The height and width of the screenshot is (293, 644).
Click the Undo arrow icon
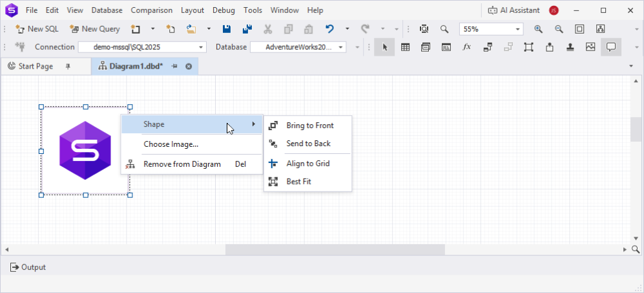click(x=329, y=29)
